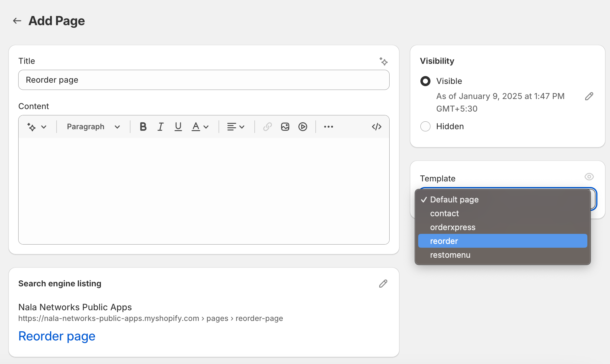Open more formatting options ellipsis
610x364 pixels.
[329, 127]
